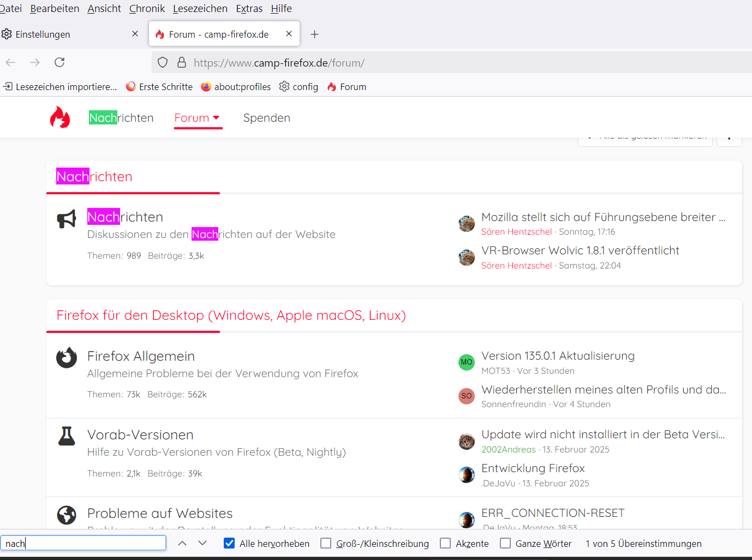Viewport: 752px width, 560px height.
Task: Jump to next find match
Action: (x=202, y=543)
